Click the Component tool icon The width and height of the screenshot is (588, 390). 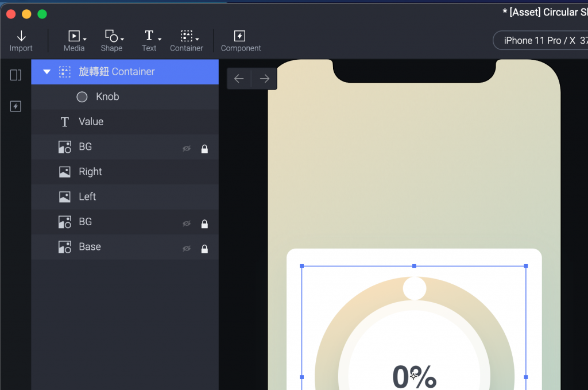pyautogui.click(x=239, y=36)
